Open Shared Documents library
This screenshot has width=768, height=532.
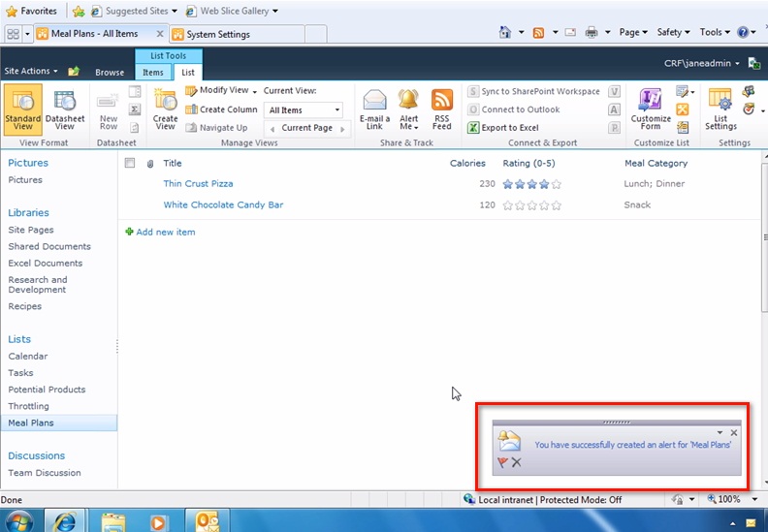(x=49, y=247)
